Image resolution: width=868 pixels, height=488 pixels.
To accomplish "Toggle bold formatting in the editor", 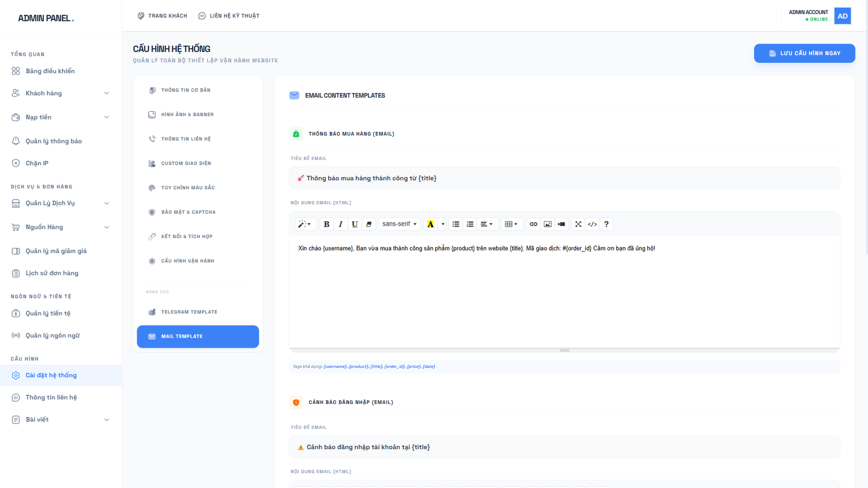I will (x=326, y=224).
